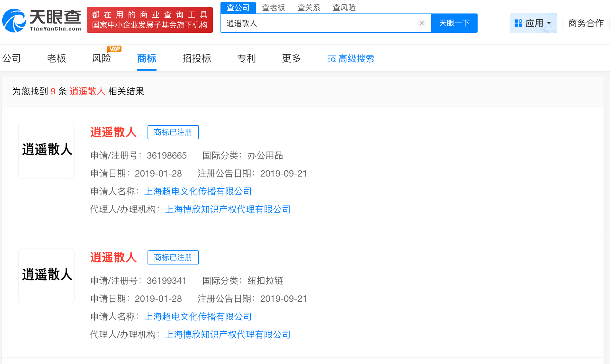Switch to the 专利 results tab

point(246,59)
